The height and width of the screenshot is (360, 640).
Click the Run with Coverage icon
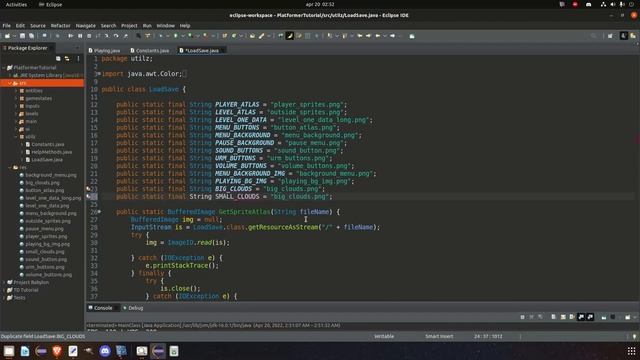[190, 36]
